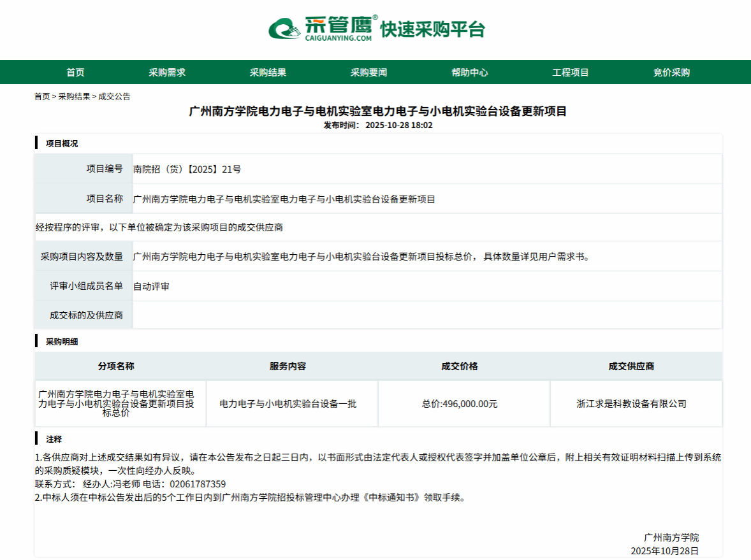This screenshot has height=560, width=751.
Task: Click the 采管鹰 logo icon
Action: 284,29
